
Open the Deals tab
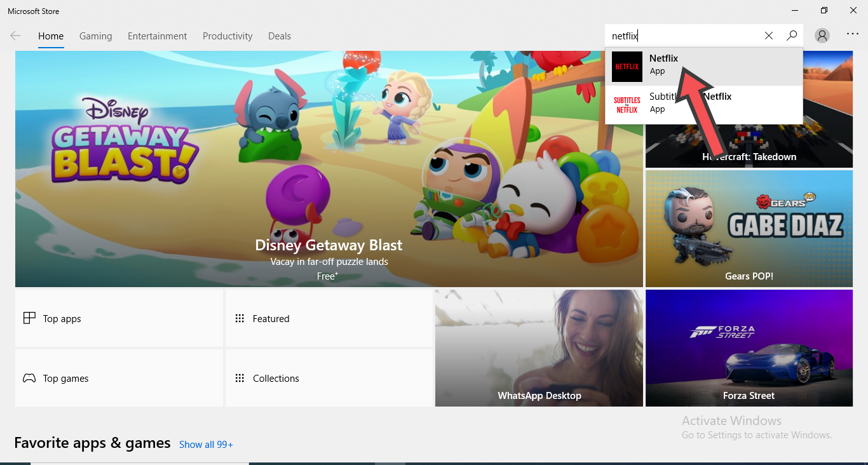[x=280, y=36]
